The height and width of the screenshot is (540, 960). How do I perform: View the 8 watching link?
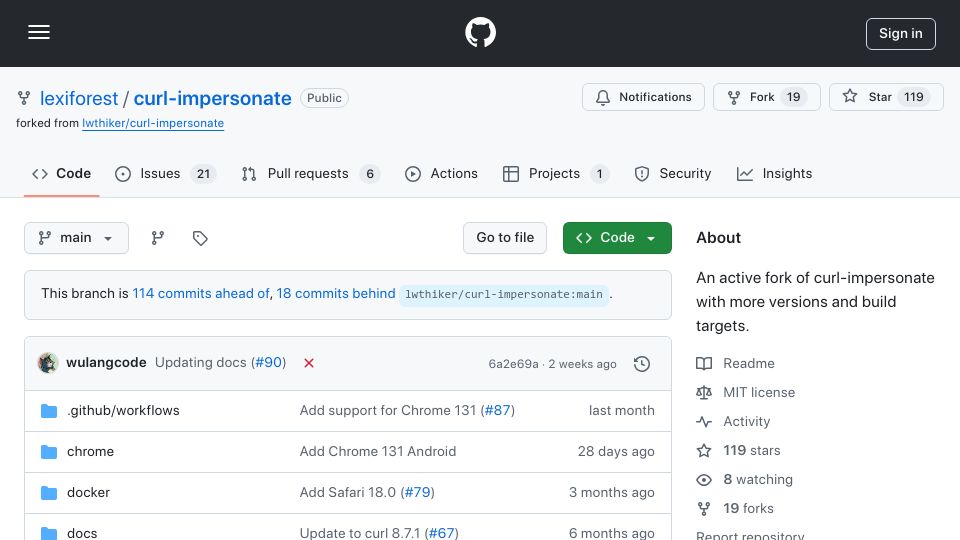pos(758,479)
